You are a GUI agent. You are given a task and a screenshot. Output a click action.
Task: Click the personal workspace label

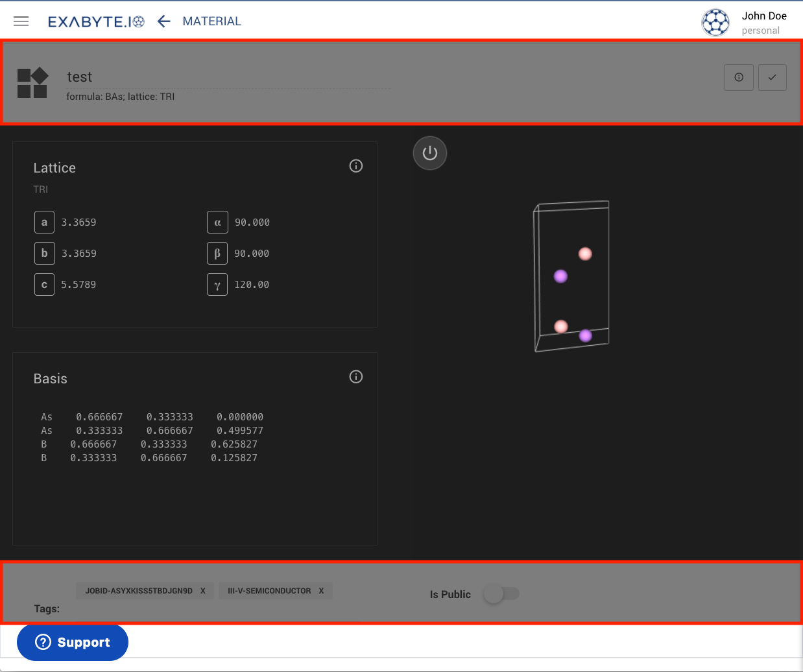click(760, 30)
